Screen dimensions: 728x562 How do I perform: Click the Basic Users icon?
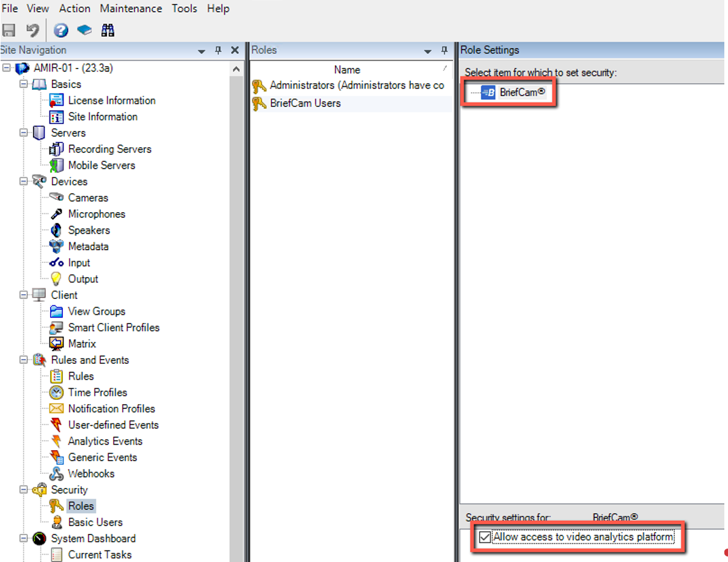56,522
